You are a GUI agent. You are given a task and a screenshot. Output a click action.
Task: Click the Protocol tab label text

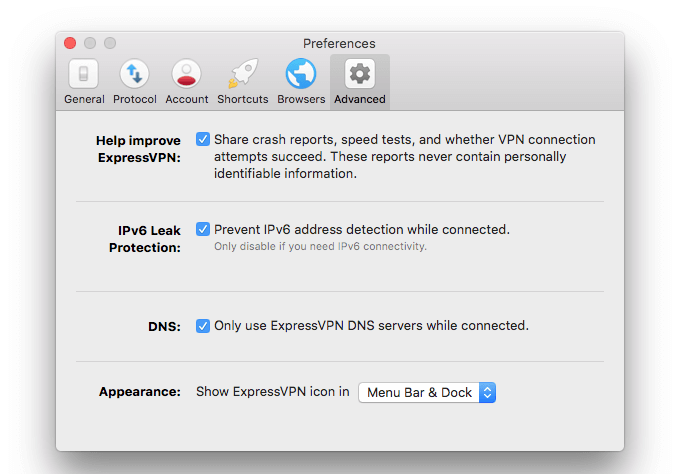[x=134, y=99]
